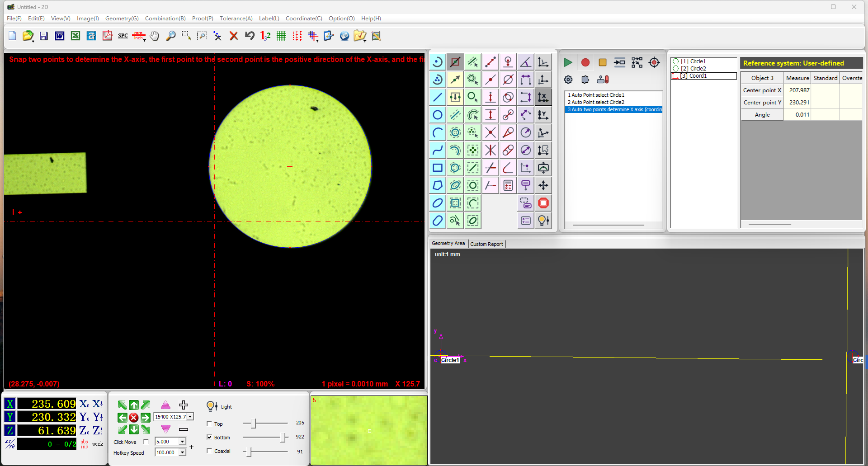Viewport: 868px width, 466px height.
Task: Click the light bulb tool icon in grid
Action: (543, 221)
